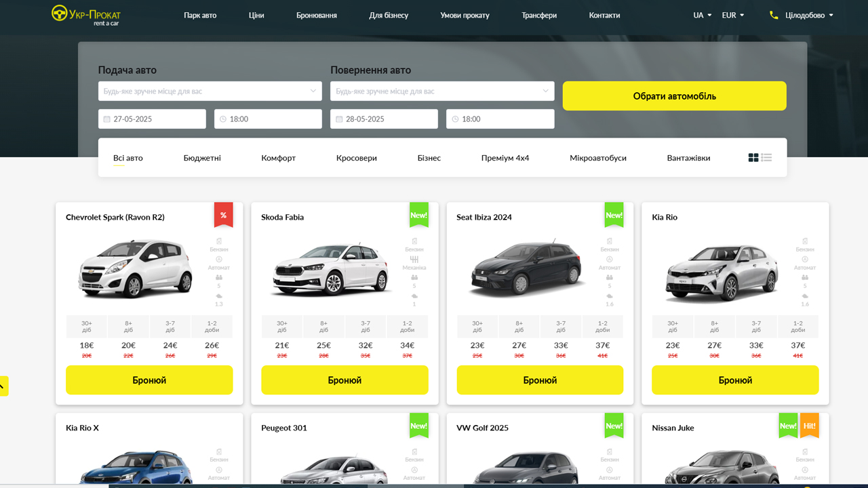Open Умови прокату menu item
868x488 pixels.
[x=465, y=15]
